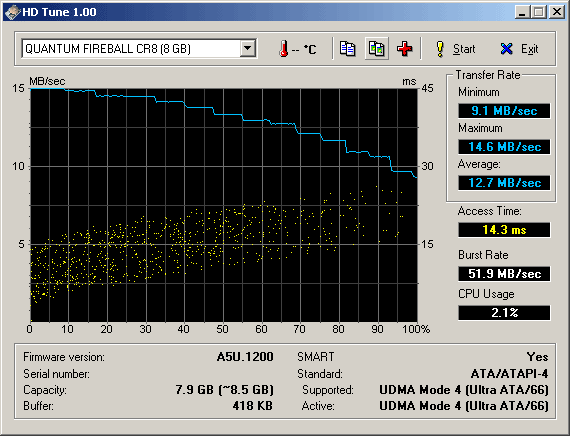Click the Maximum 14.6 MB/sec readout
The width and height of the screenshot is (570, 436).
[504, 147]
